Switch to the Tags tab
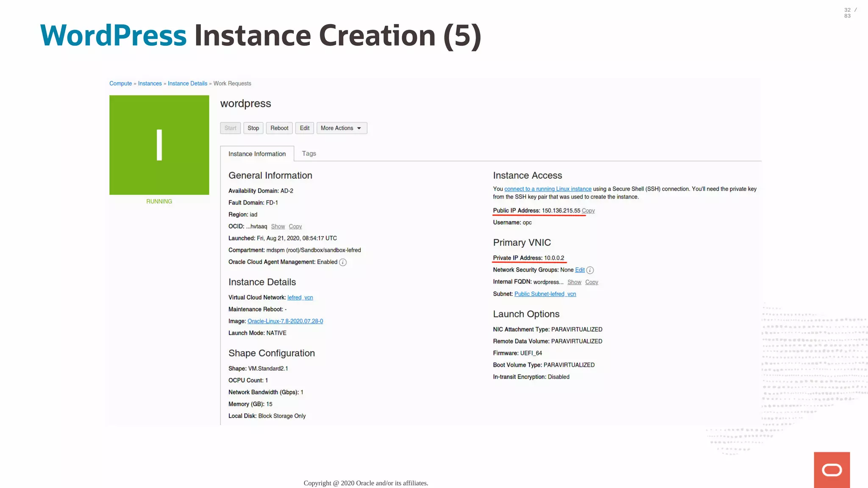 [309, 153]
